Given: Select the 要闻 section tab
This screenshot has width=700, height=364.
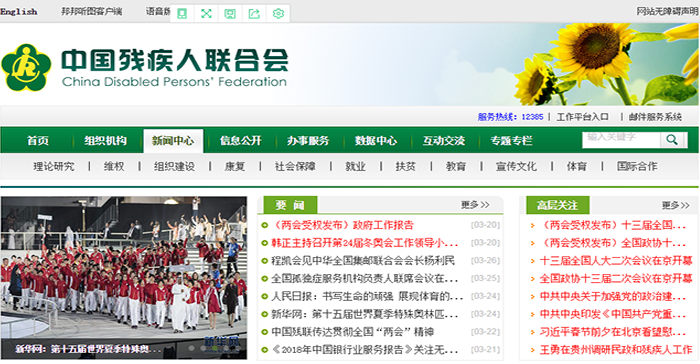Looking at the screenshot, I should click(290, 205).
